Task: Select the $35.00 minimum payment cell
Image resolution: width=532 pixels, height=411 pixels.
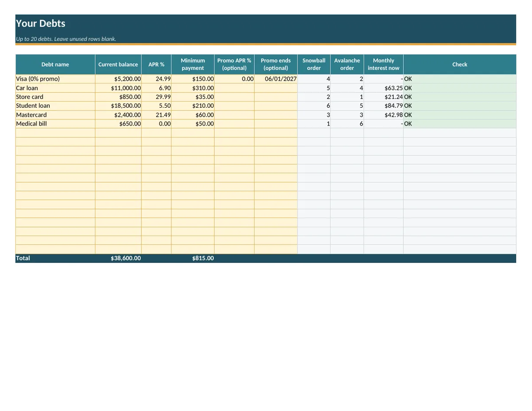Action: pos(193,97)
